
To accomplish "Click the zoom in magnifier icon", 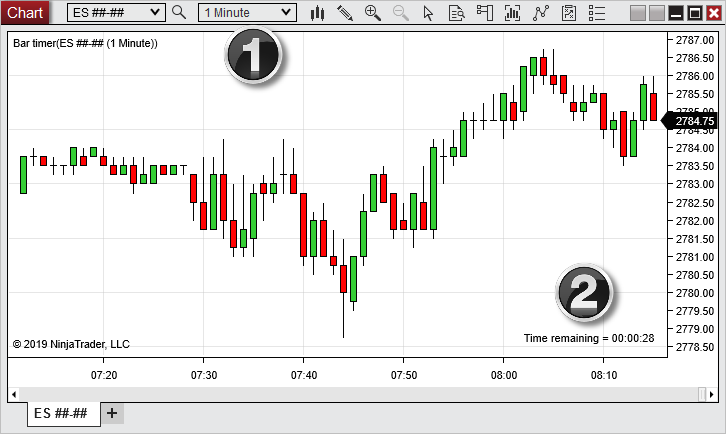I will point(373,13).
